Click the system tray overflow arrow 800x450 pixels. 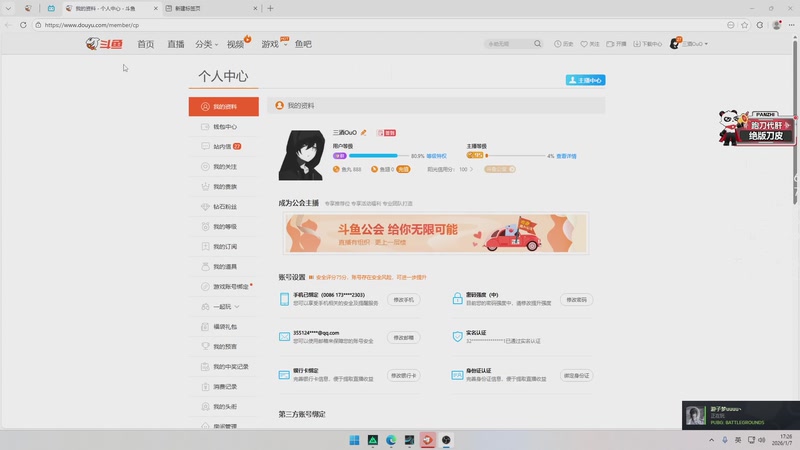coord(711,440)
